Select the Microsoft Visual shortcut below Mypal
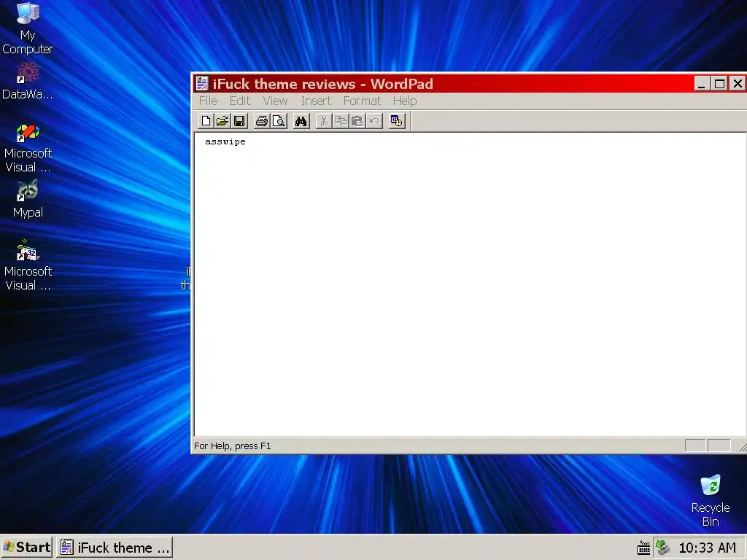The height and width of the screenshot is (560, 747). 28,265
